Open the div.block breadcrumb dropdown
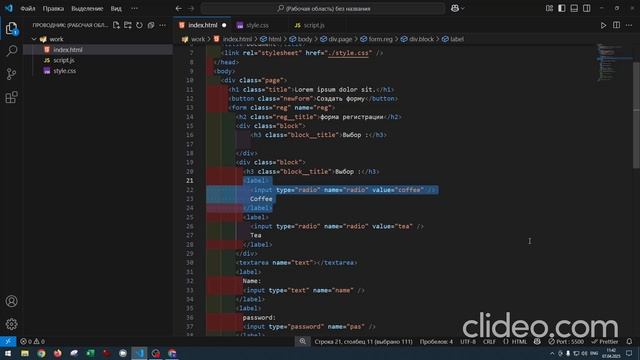The width and height of the screenshot is (640, 360). (x=417, y=39)
